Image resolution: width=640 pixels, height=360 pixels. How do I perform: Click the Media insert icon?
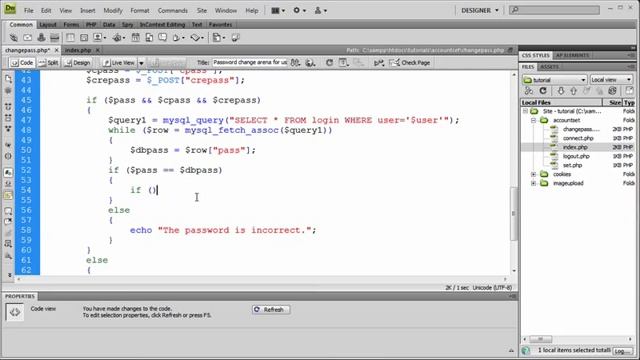(119, 38)
